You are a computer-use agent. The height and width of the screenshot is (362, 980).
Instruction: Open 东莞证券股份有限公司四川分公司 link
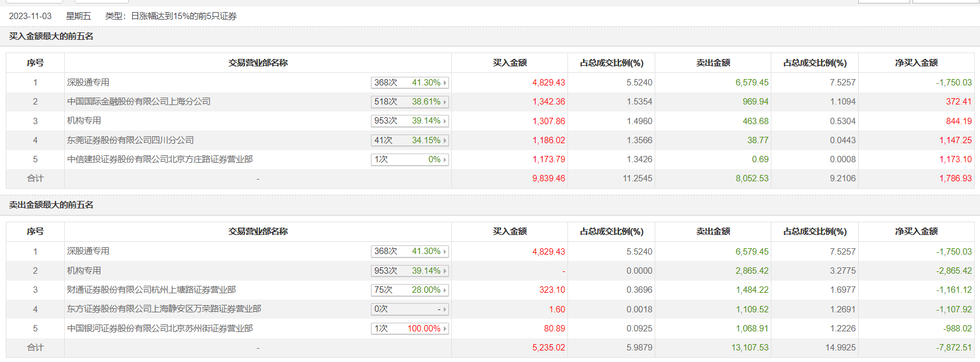pos(130,140)
